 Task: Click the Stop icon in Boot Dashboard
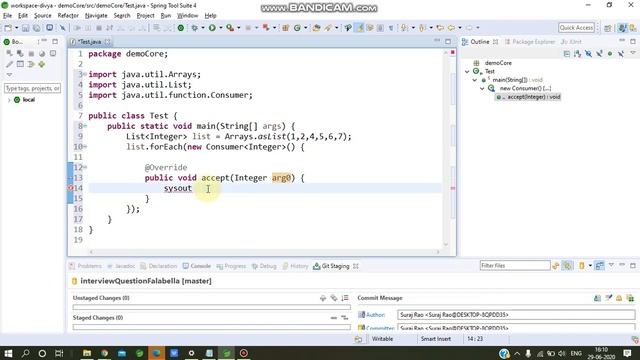(31, 53)
